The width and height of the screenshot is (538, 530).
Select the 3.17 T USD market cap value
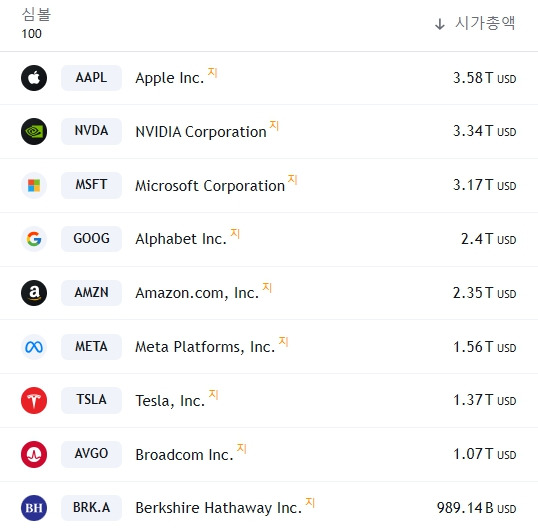pyautogui.click(x=484, y=185)
